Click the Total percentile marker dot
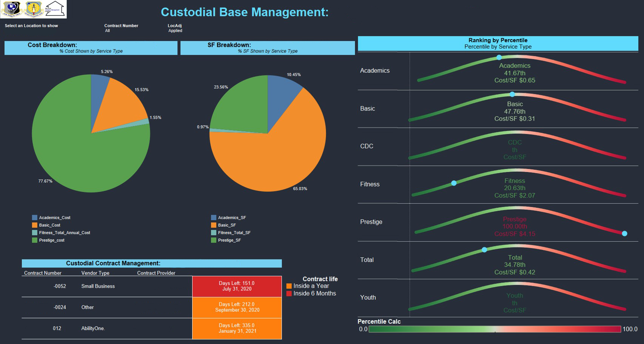The image size is (644, 344). click(x=484, y=249)
